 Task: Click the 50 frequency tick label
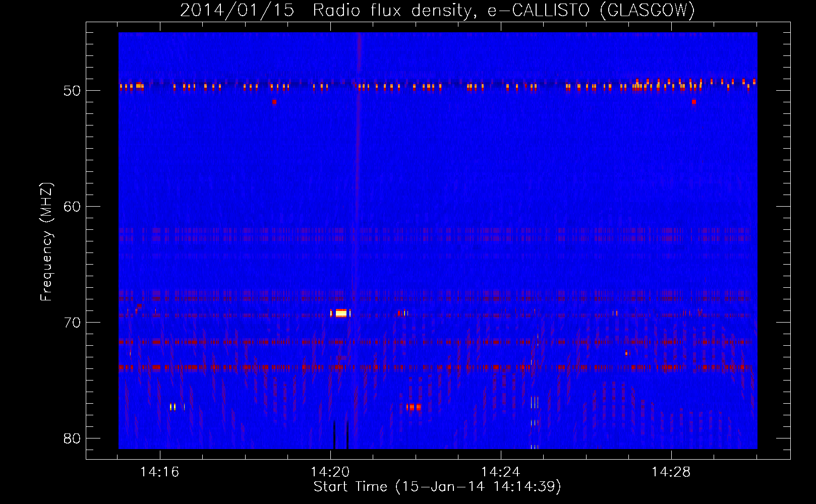click(72, 91)
